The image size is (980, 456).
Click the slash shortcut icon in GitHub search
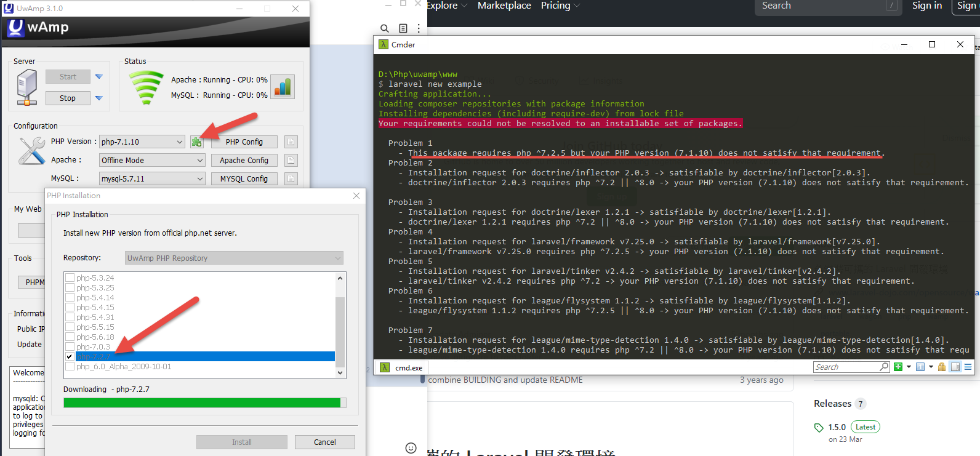click(891, 6)
